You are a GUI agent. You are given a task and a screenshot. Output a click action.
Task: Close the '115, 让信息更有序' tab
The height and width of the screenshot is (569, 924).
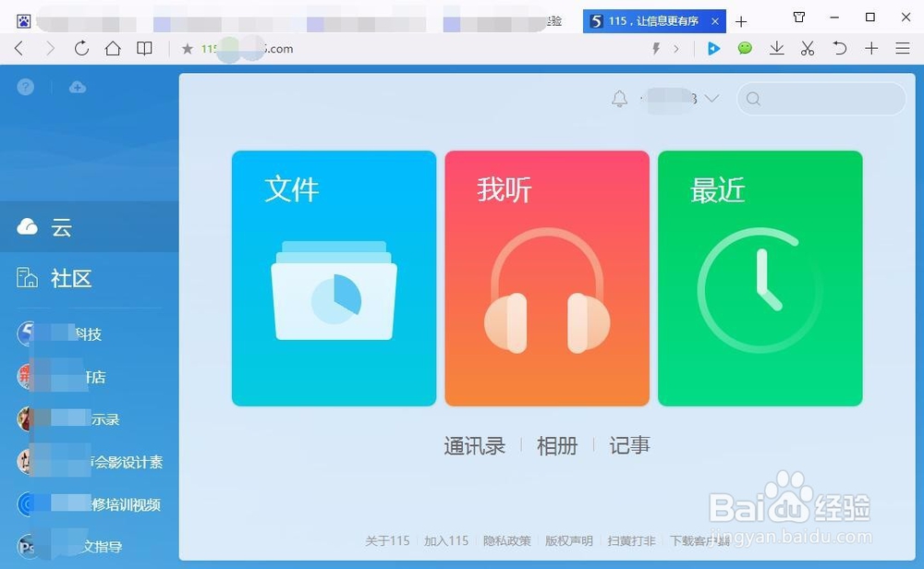(x=715, y=21)
